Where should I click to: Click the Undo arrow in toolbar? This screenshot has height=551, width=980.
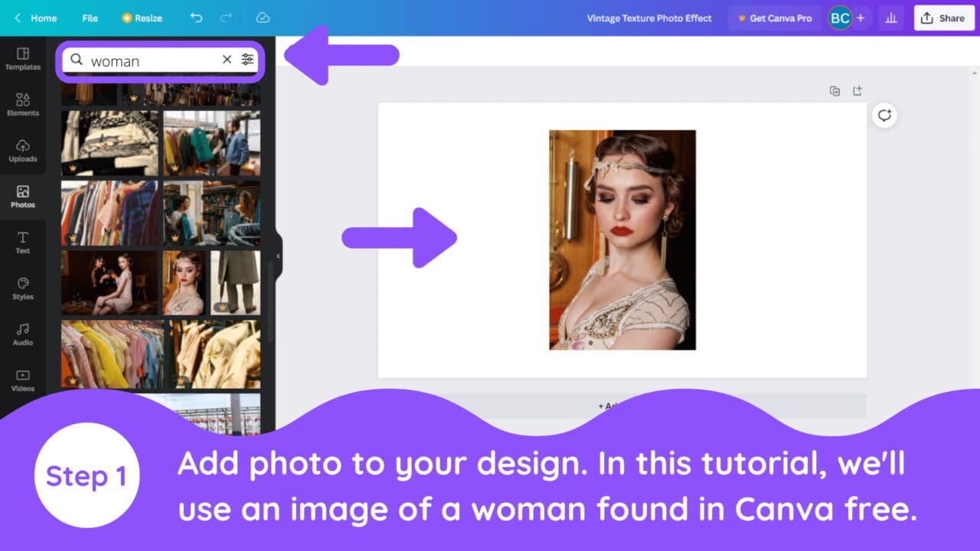(x=198, y=18)
